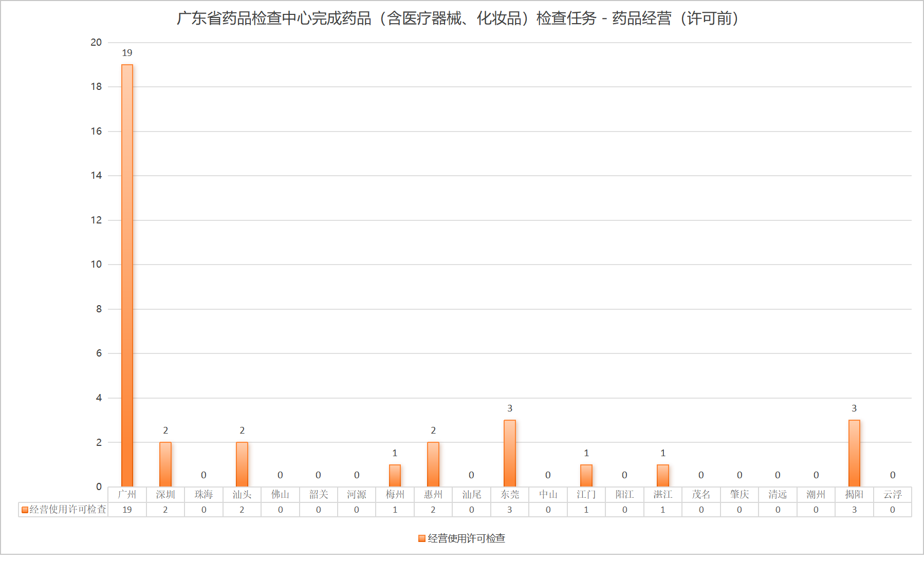The width and height of the screenshot is (924, 562).
Task: Click the data label 1 above the 梅州 bar
Action: click(x=395, y=453)
